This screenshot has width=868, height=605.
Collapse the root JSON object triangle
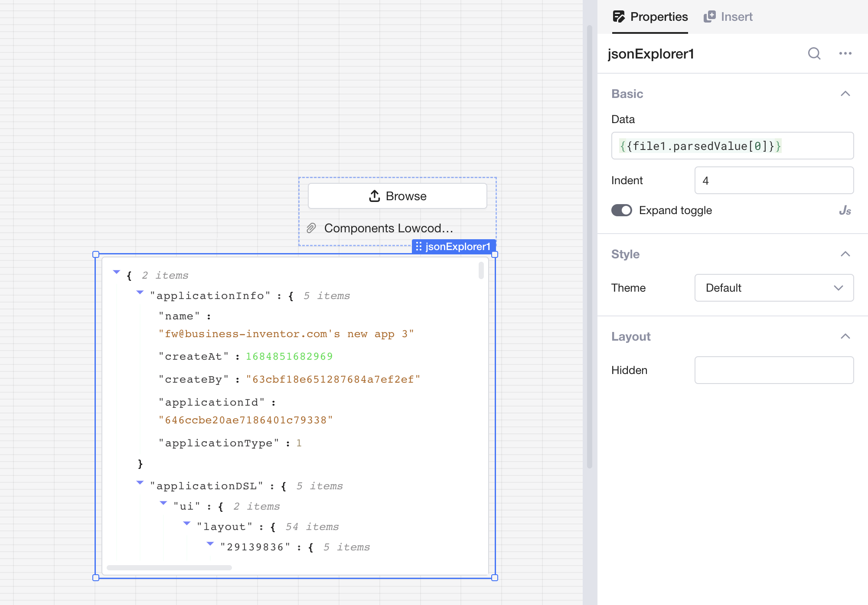[116, 272]
